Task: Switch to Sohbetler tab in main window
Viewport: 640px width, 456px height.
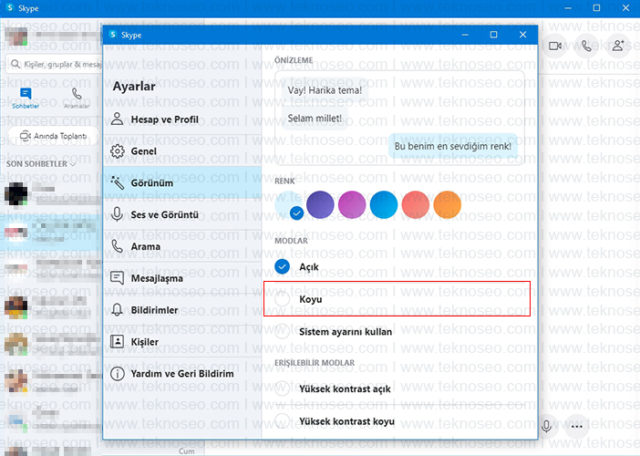Action: tap(25, 98)
